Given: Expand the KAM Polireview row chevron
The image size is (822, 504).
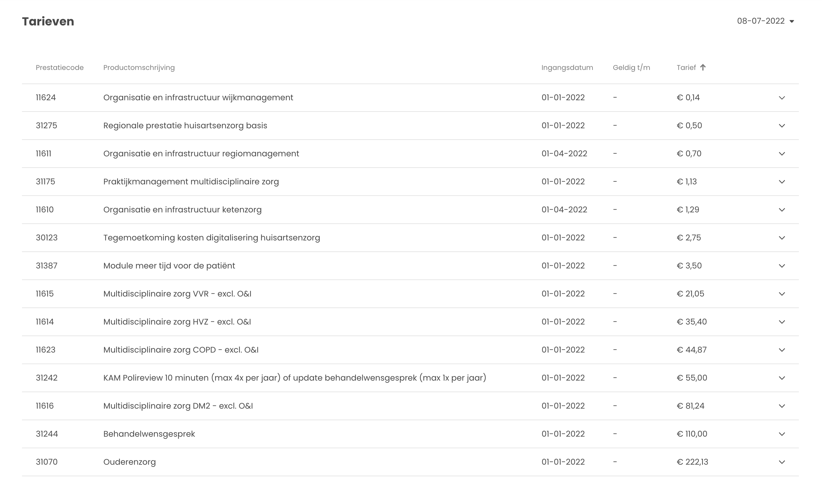Looking at the screenshot, I should coord(782,378).
